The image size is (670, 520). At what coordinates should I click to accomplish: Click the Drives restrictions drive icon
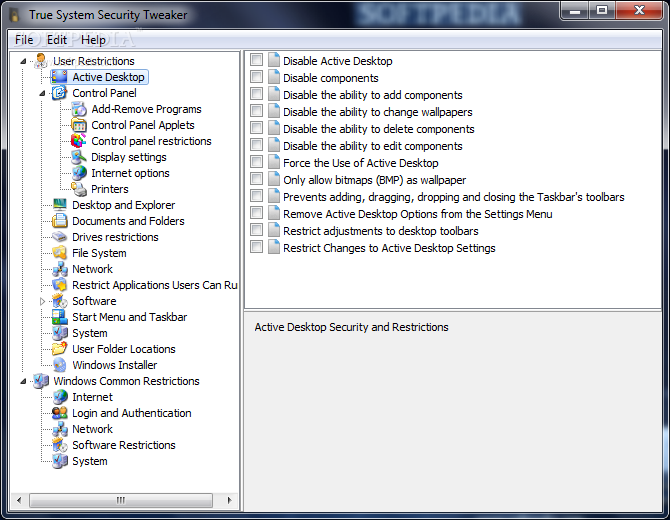pyautogui.click(x=60, y=237)
